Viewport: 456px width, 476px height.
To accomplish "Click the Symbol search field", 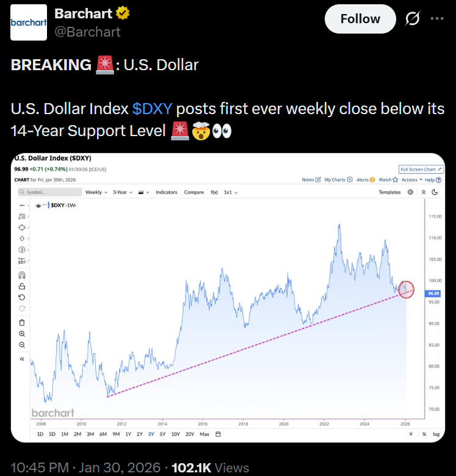I will [49, 192].
